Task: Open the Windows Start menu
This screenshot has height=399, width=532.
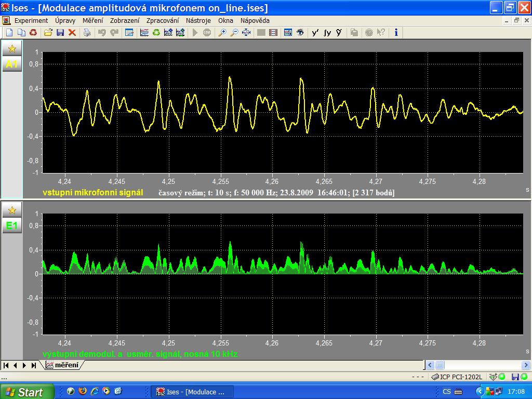Action: (27, 392)
